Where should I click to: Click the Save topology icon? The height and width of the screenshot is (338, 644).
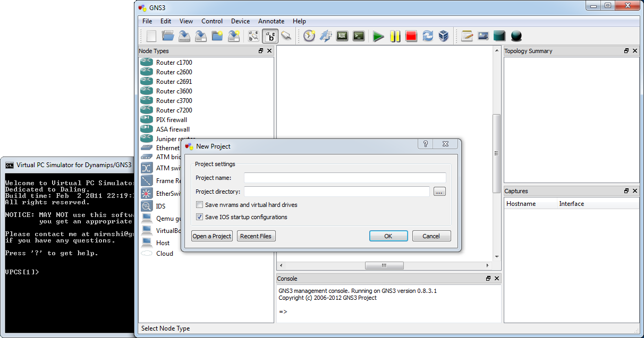click(x=184, y=36)
